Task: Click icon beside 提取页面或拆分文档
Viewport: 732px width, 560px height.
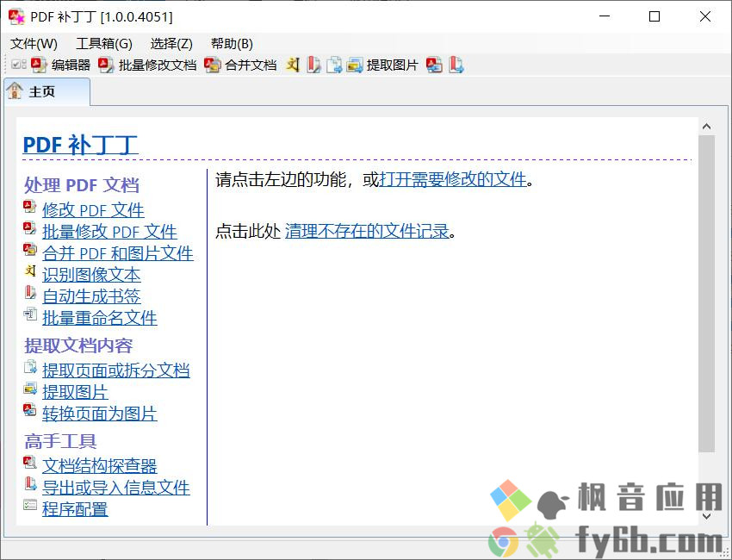Action: point(30,367)
